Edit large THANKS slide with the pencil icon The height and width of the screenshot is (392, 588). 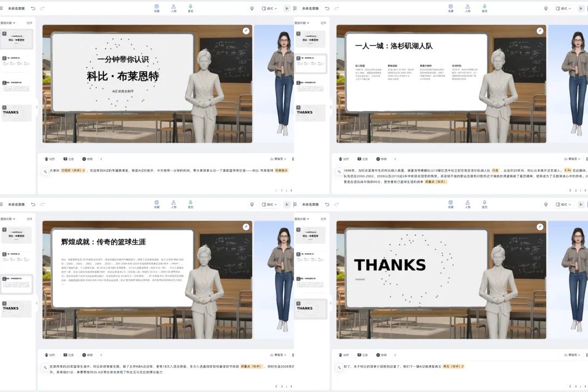pyautogui.click(x=540, y=226)
